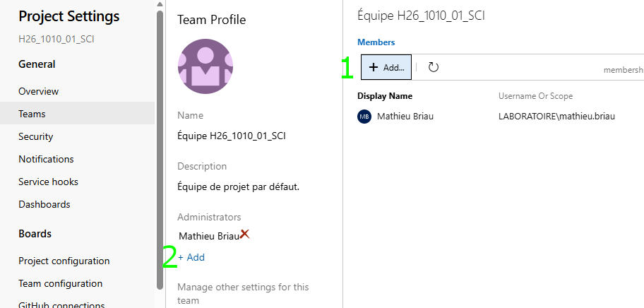
Task: Open GitHub connections settings
Action: pyautogui.click(x=61, y=304)
